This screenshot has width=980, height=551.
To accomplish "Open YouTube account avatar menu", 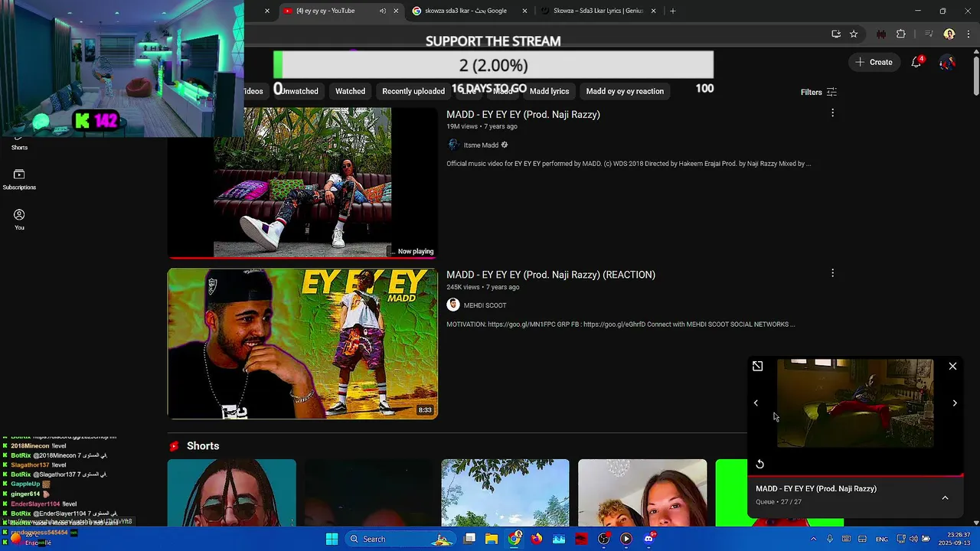I will (947, 62).
